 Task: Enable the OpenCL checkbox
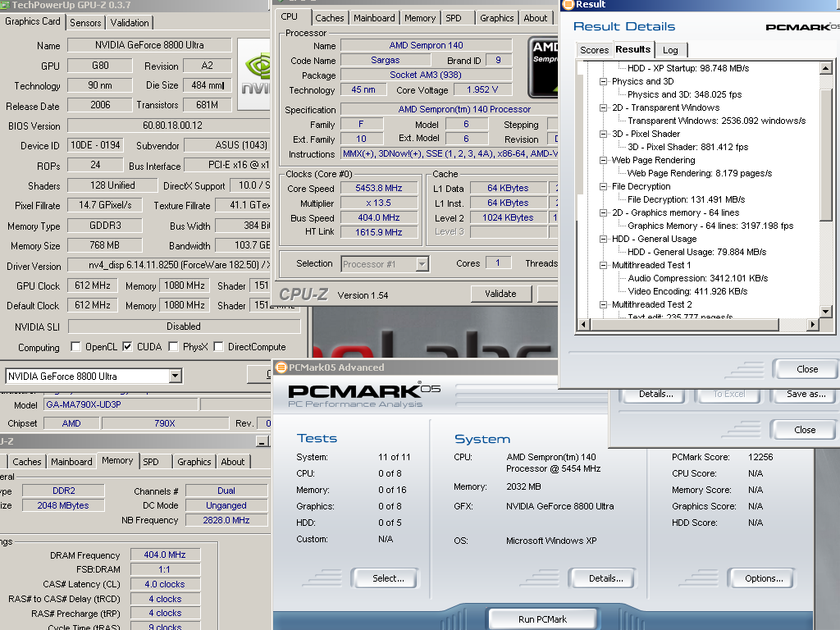tap(75, 347)
